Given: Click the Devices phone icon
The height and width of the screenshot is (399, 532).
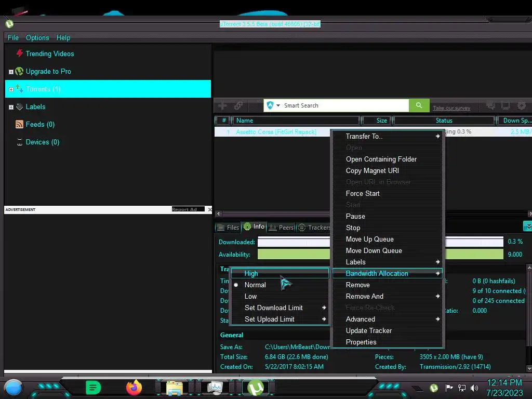Looking at the screenshot, I should coord(20,142).
